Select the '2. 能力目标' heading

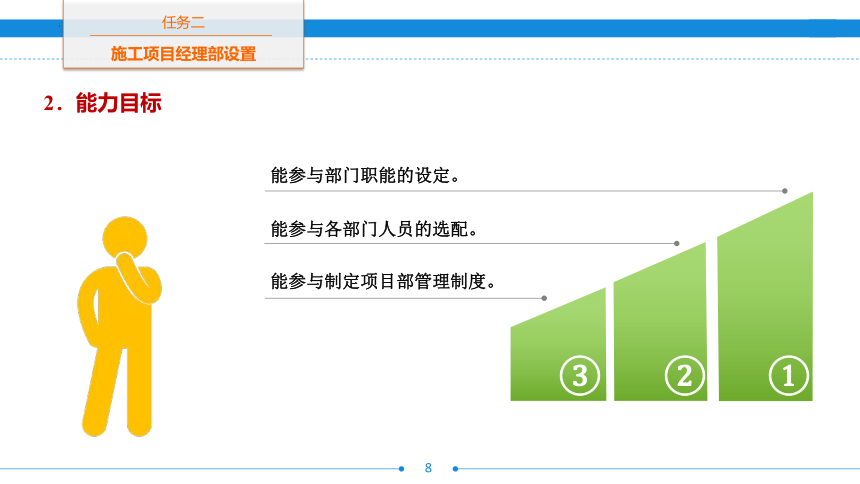(x=103, y=103)
